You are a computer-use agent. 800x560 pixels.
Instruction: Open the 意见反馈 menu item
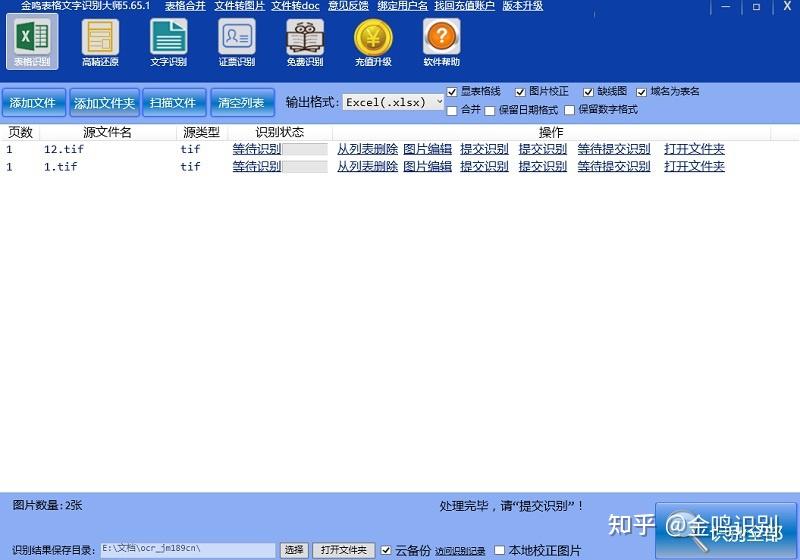click(348, 6)
